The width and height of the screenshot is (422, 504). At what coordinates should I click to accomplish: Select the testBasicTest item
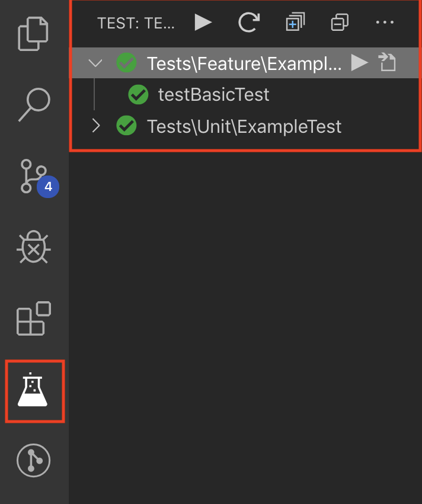tap(213, 94)
